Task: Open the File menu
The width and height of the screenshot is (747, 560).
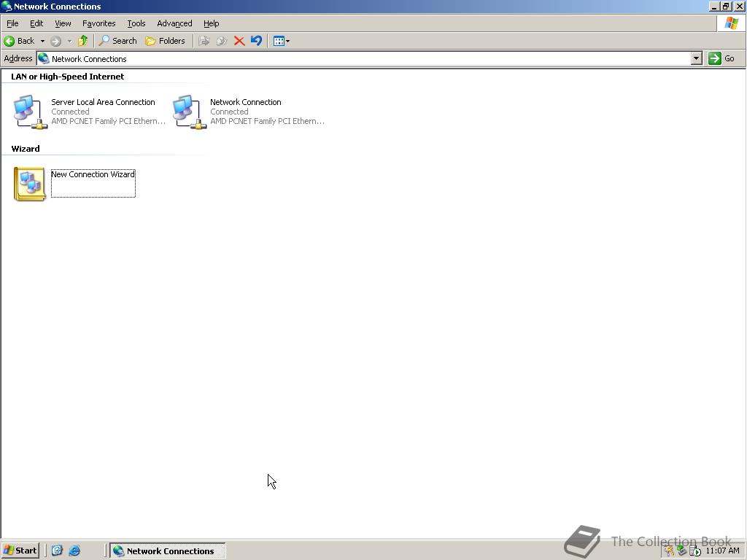Action: pyautogui.click(x=12, y=23)
